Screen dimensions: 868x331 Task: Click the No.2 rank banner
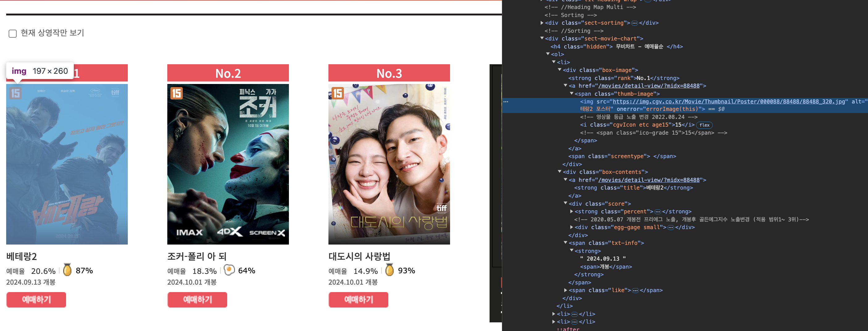[x=228, y=73]
